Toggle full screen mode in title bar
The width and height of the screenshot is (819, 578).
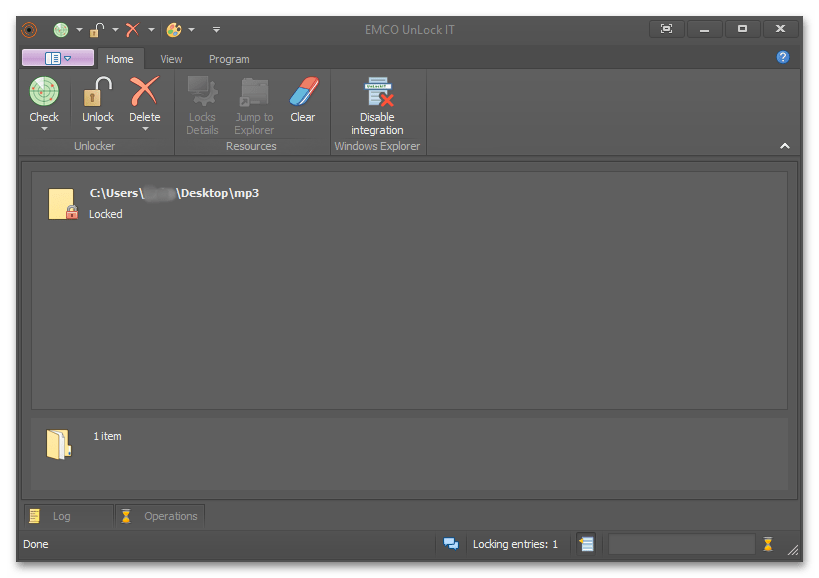click(667, 29)
